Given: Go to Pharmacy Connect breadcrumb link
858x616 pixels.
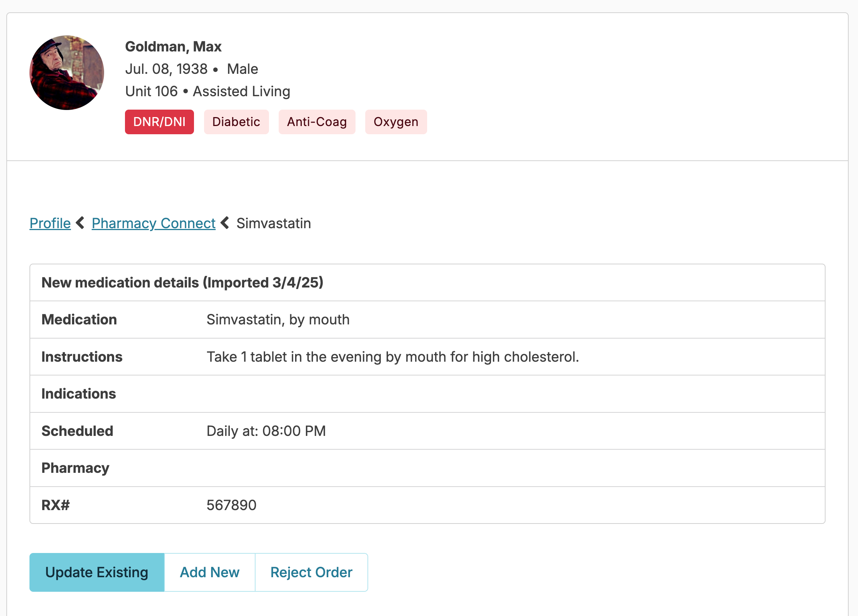Looking at the screenshot, I should tap(153, 223).
